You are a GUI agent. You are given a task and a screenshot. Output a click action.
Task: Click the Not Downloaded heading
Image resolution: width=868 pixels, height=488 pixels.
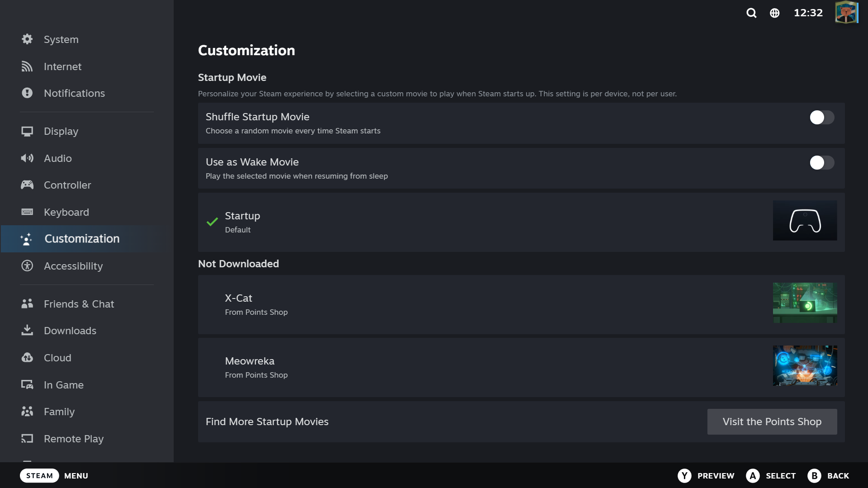238,264
